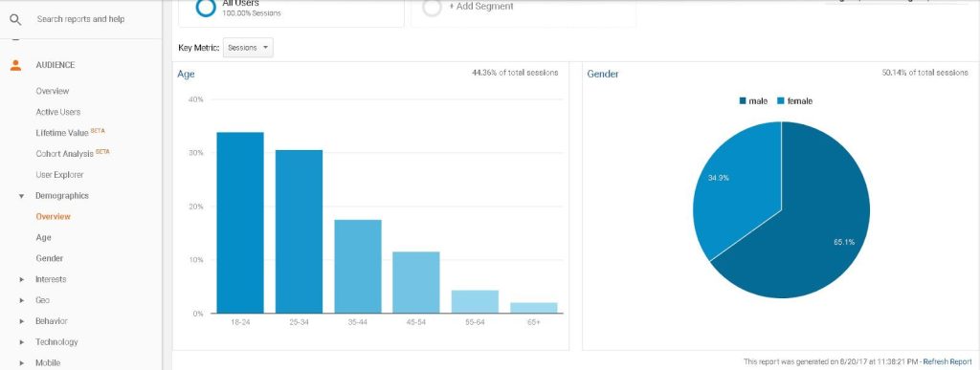Image resolution: width=980 pixels, height=370 pixels.
Task: Click the '44.36% of total sessions' text
Action: (515, 73)
